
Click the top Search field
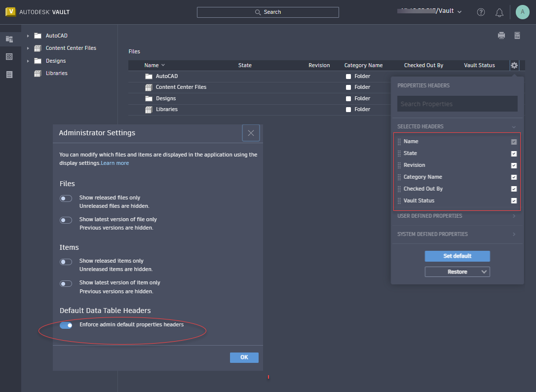(268, 12)
